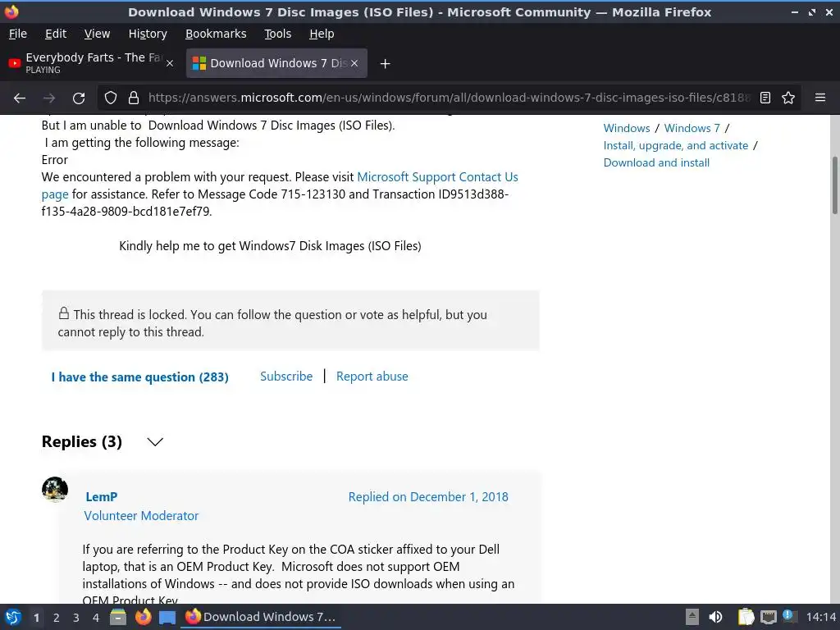Open Microsoft Support Contact Us link

point(438,177)
